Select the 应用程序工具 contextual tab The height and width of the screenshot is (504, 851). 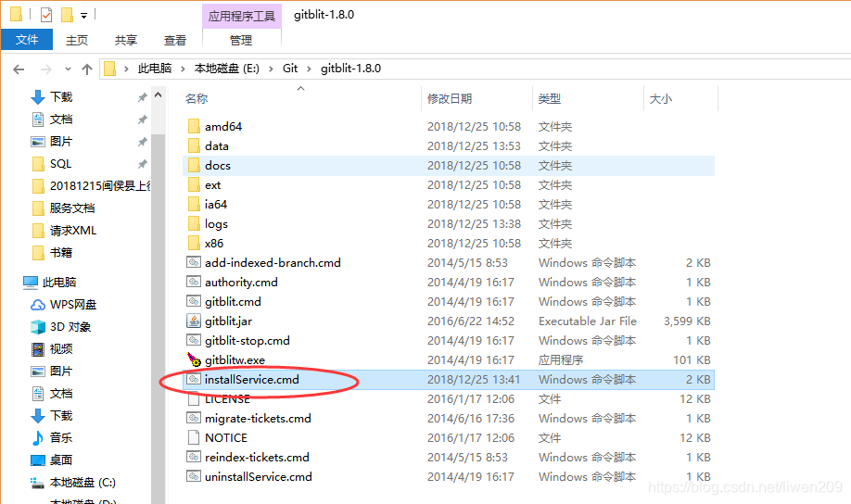click(x=242, y=17)
